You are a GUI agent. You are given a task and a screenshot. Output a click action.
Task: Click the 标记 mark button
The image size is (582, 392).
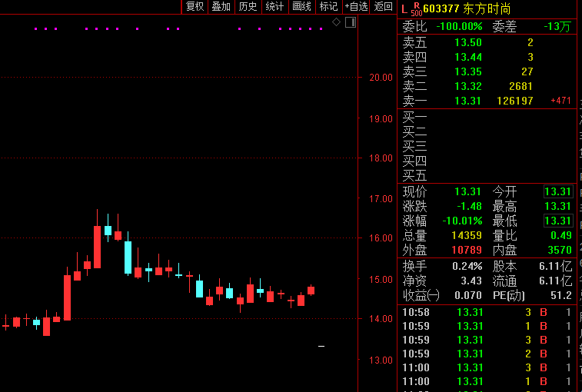328,6
